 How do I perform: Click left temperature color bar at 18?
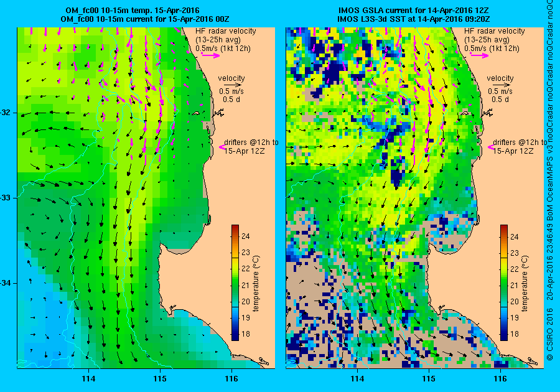235,334
